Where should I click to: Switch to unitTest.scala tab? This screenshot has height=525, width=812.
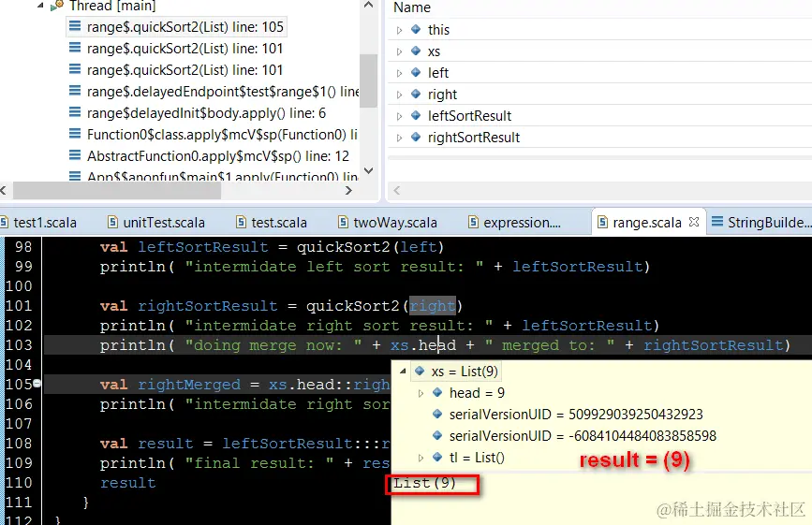tap(156, 223)
